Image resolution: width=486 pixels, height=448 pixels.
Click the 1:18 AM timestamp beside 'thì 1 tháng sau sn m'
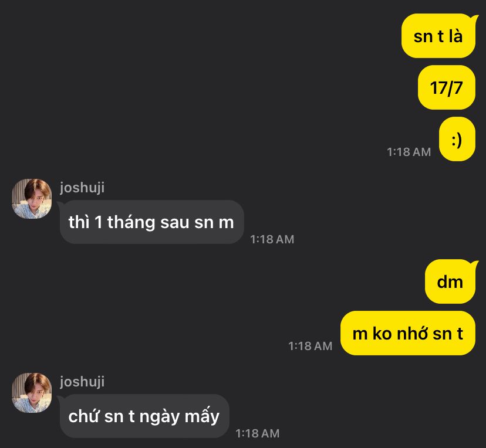272,239
